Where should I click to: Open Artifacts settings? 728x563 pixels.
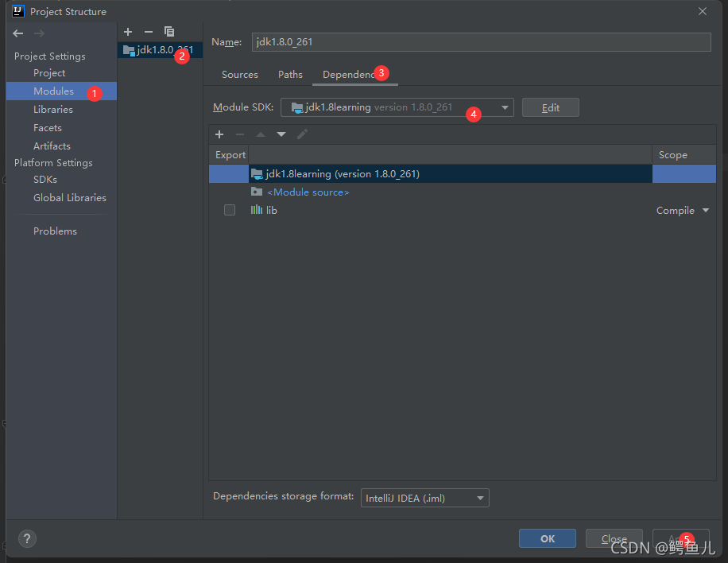click(x=52, y=146)
